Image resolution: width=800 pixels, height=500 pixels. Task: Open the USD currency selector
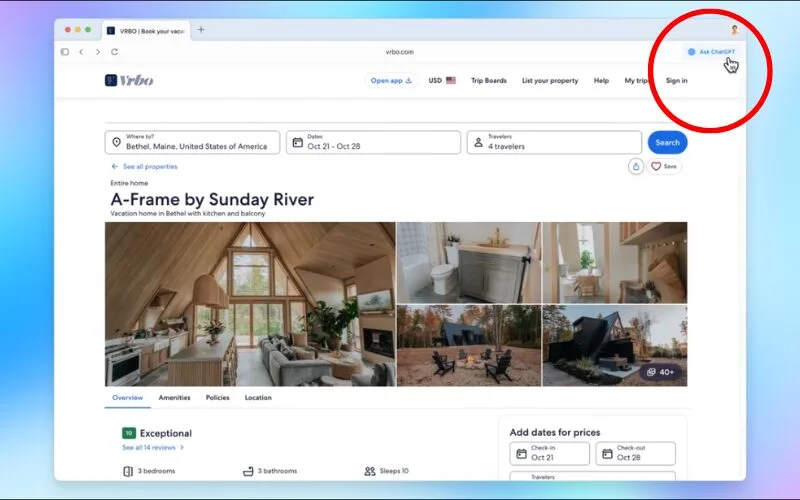[x=441, y=80]
